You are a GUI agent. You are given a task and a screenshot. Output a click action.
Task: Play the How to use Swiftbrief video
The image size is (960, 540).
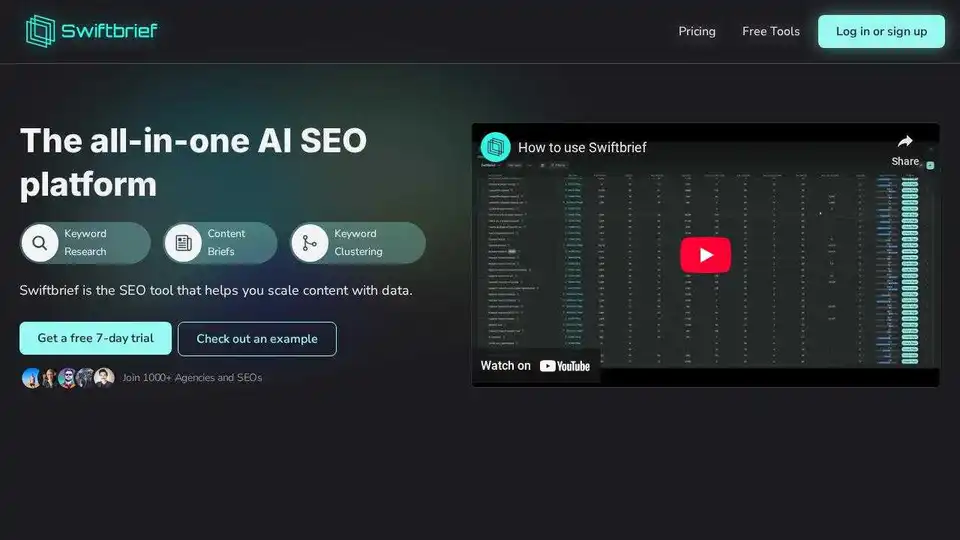point(705,255)
